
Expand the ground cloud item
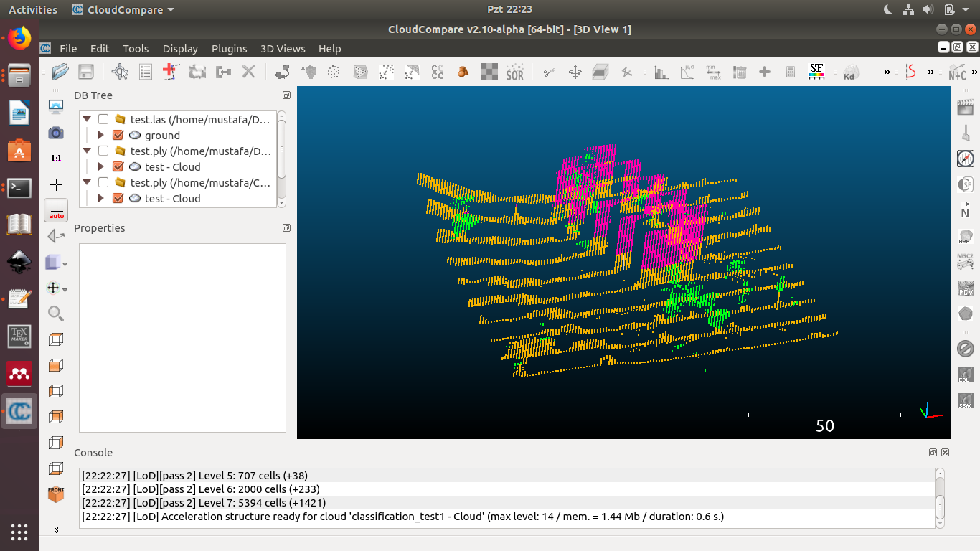(101, 136)
